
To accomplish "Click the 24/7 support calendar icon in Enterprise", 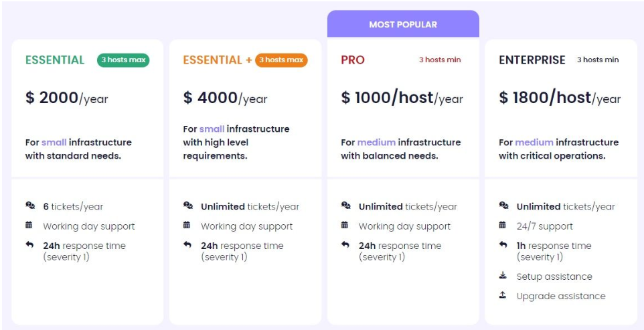I will (503, 226).
